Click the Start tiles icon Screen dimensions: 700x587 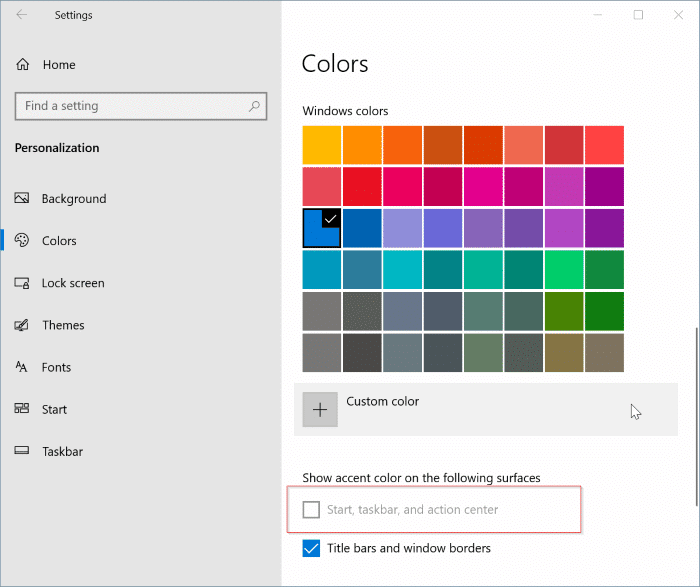(x=22, y=409)
